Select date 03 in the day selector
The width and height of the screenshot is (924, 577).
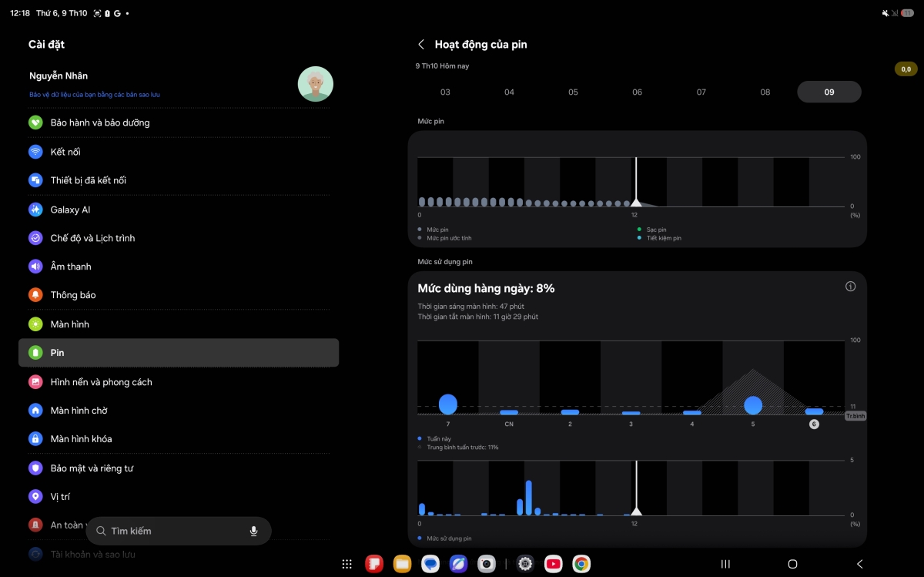[x=445, y=92]
